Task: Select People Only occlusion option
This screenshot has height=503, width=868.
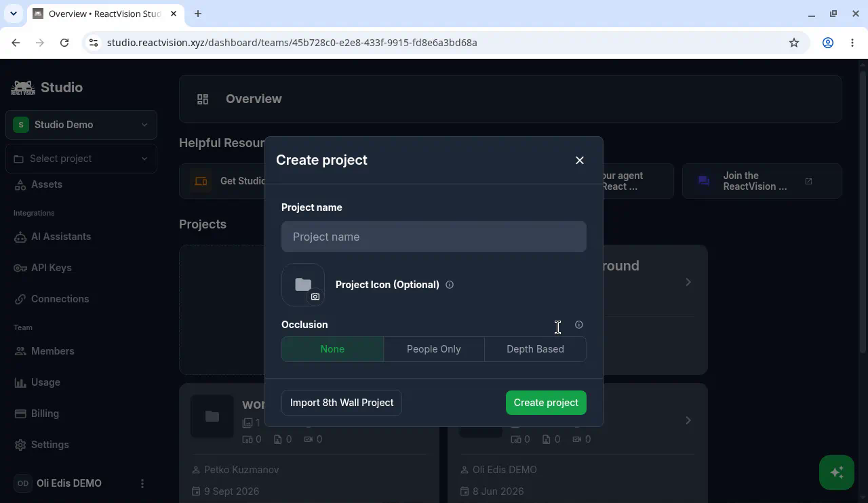Action: [434, 349]
